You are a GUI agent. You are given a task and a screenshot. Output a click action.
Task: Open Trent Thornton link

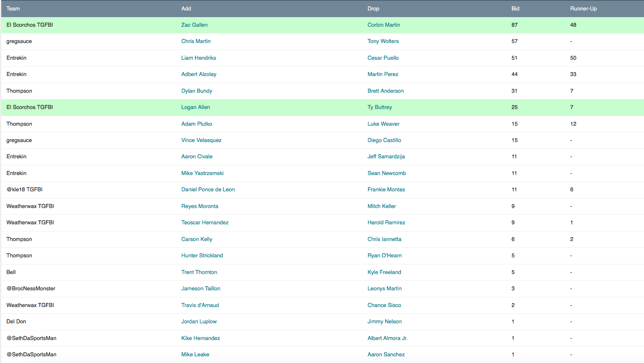pyautogui.click(x=199, y=272)
